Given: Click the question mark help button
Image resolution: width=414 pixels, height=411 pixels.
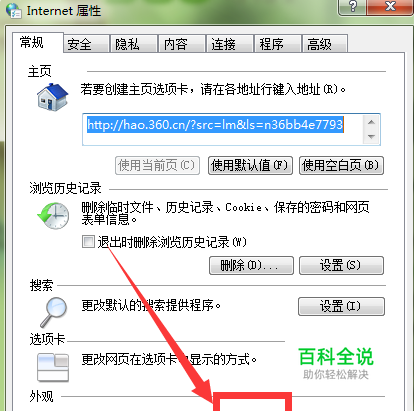Looking at the screenshot, I should coord(352,7).
